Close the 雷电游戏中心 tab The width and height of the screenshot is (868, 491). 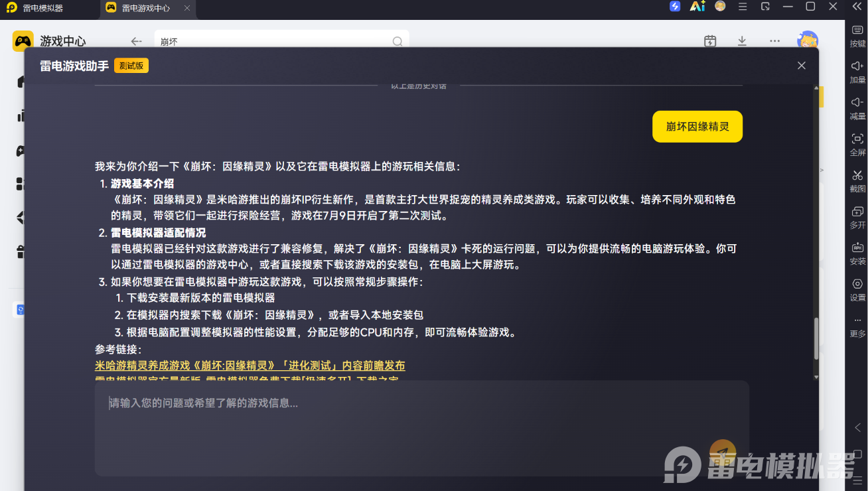click(187, 8)
